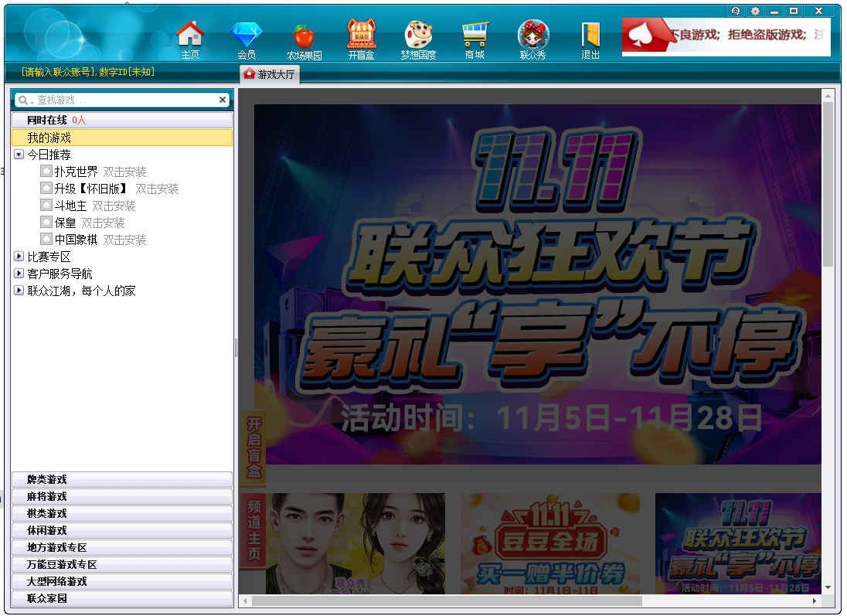Click the scroll left arrow
This screenshot has width=847, height=616.
[245, 601]
